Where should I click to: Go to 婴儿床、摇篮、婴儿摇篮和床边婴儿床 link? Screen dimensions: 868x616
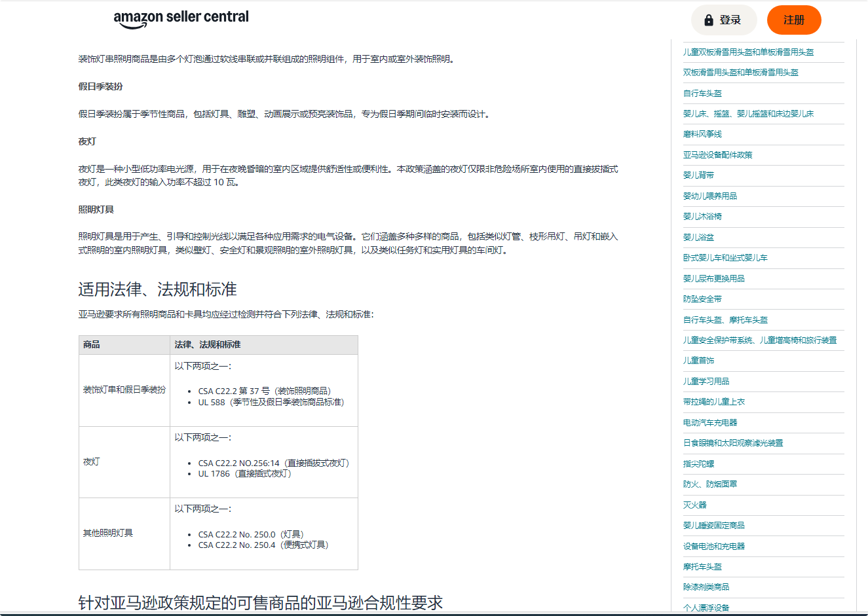[x=748, y=114]
